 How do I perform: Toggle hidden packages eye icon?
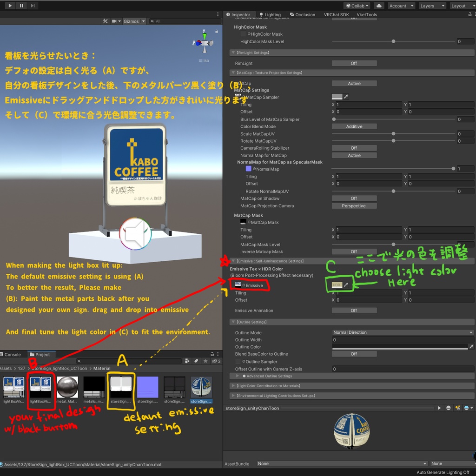click(216, 361)
